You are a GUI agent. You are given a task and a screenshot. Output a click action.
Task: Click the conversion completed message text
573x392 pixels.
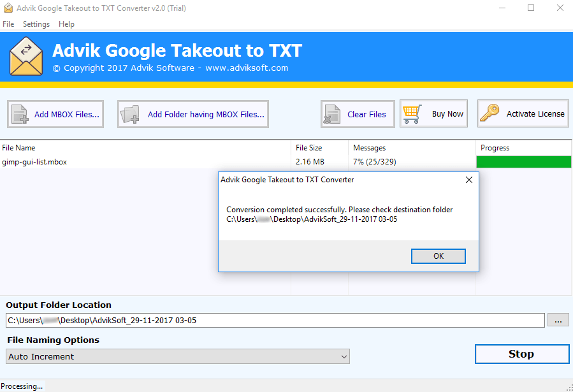340,210
